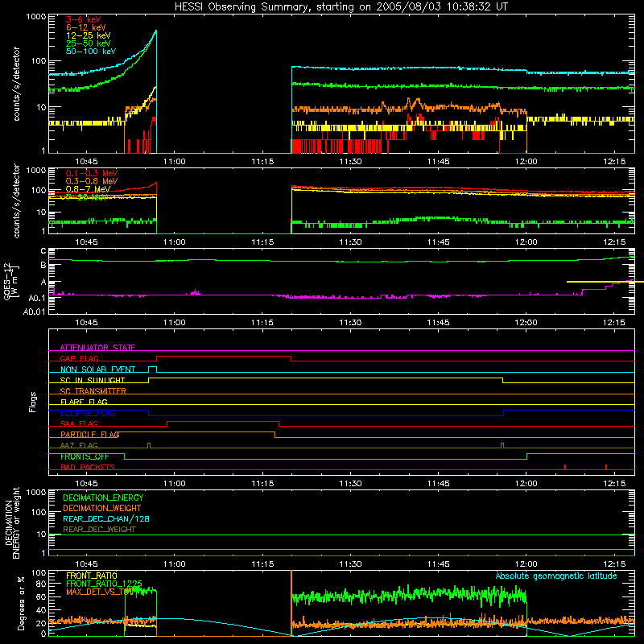Click the FRONT_RATIO legend label
This screenshot has height=644, width=644.
(x=92, y=576)
